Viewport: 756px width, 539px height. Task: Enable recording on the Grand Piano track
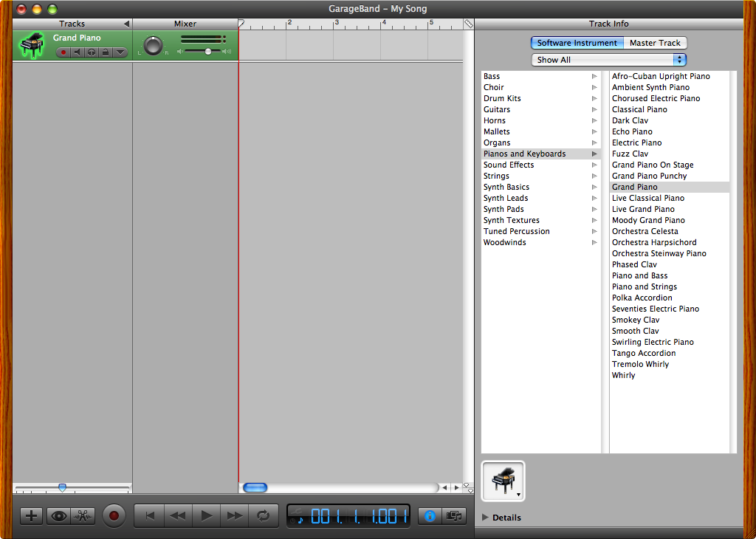point(63,52)
